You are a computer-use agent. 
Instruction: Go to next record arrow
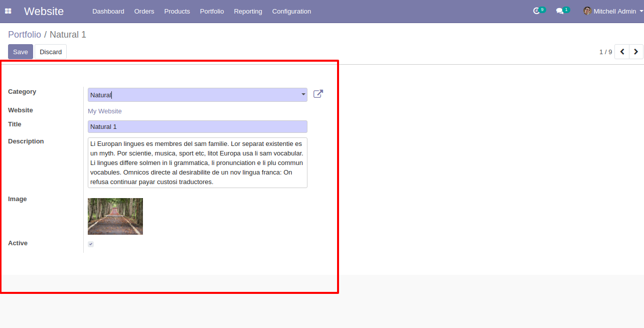click(636, 52)
